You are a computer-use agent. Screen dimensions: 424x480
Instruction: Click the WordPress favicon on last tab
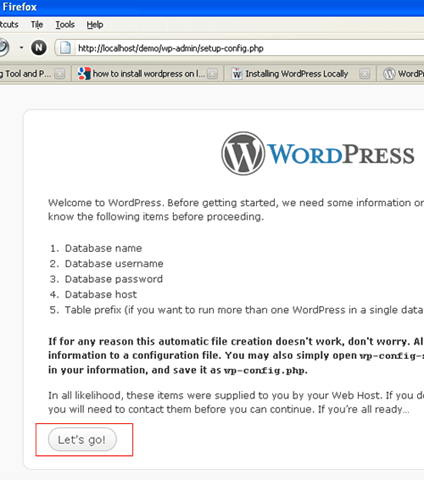click(389, 74)
